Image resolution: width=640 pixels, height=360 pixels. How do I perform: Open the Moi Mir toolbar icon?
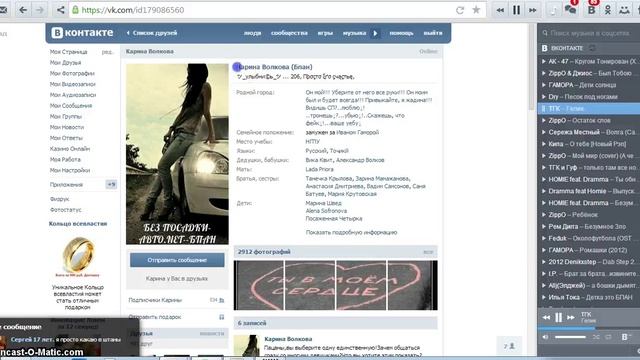[x=624, y=10]
